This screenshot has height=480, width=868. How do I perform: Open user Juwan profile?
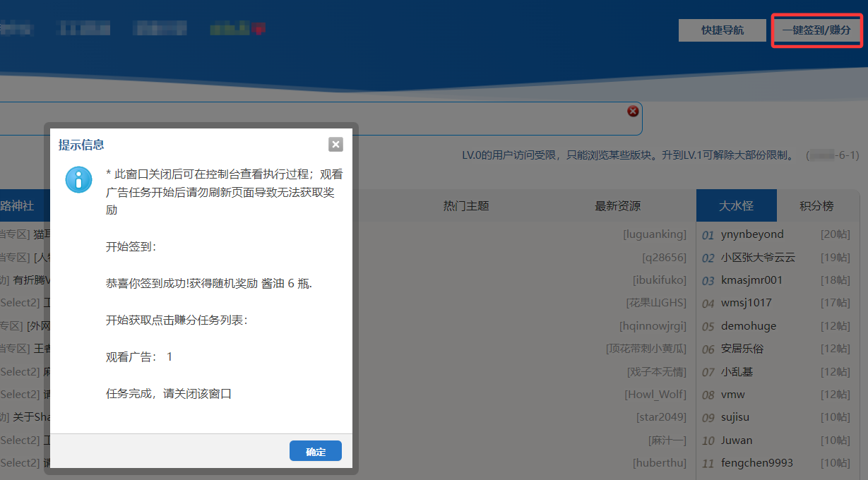coord(737,440)
